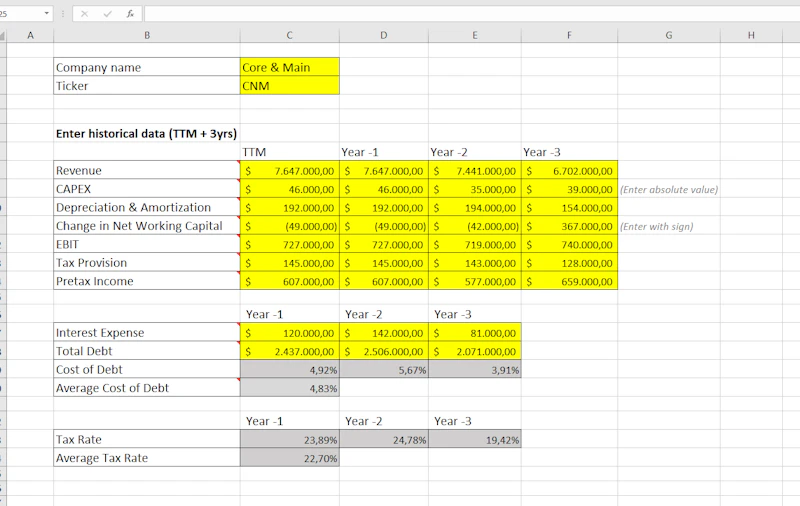This screenshot has height=506, width=800.
Task: Click the 'TTM' column heading cell
Action: 289,152
